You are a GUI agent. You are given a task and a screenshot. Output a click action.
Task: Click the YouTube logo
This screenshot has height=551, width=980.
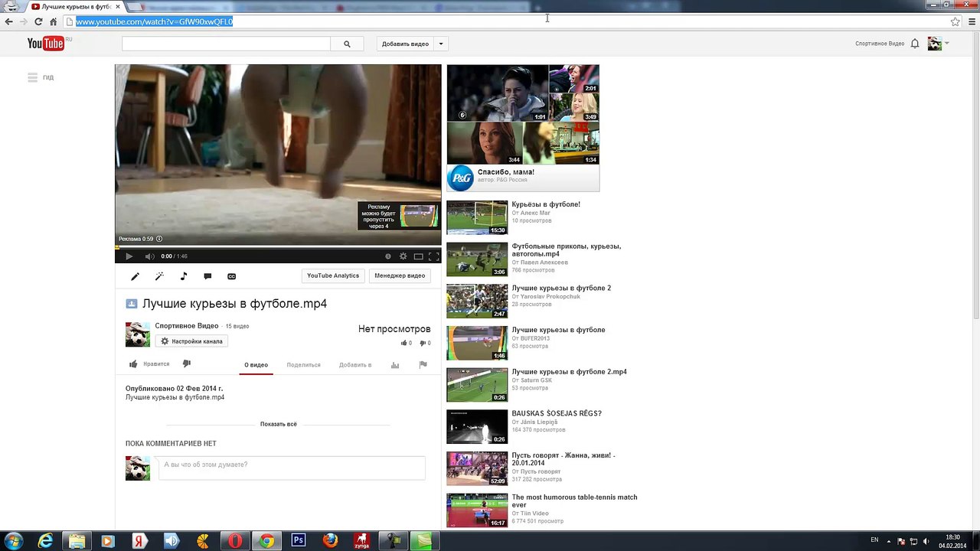46,44
